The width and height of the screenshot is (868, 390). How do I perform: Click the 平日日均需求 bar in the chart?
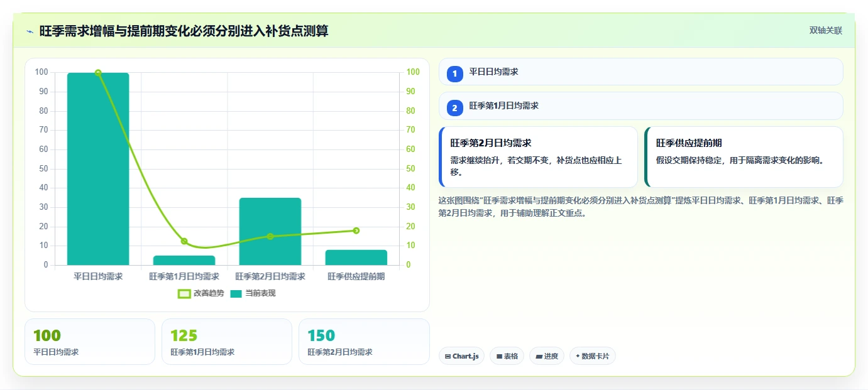tap(98, 169)
